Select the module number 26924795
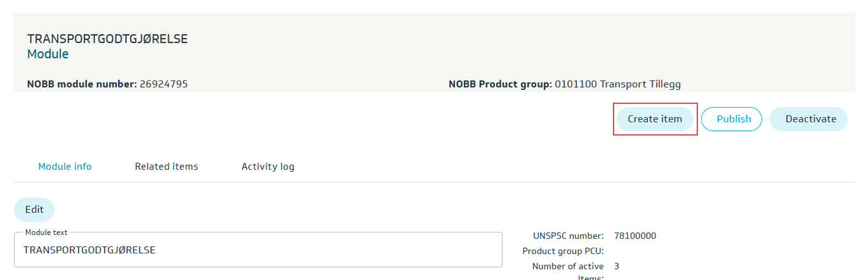This screenshot has width=868, height=280. [x=164, y=84]
